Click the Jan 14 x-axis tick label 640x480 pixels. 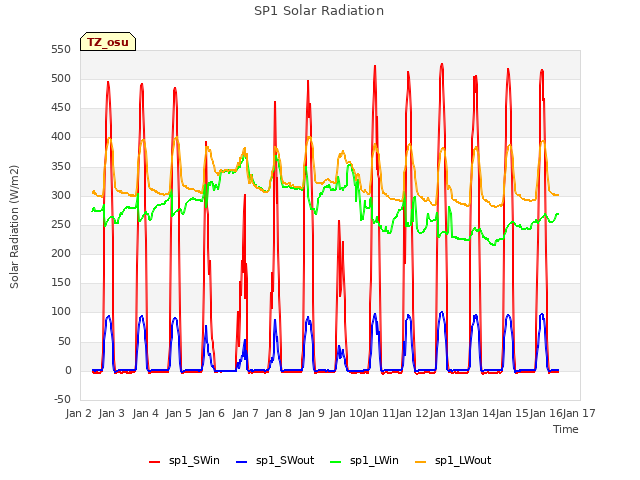(x=479, y=413)
